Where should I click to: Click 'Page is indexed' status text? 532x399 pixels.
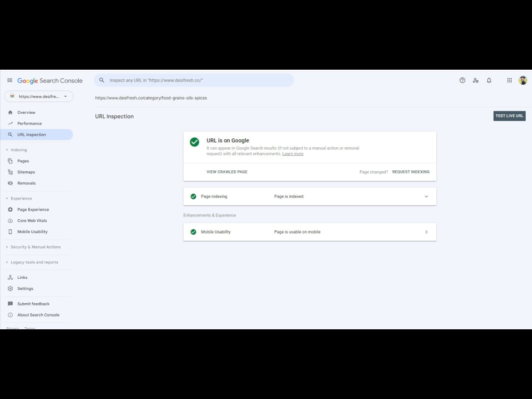[x=289, y=196]
